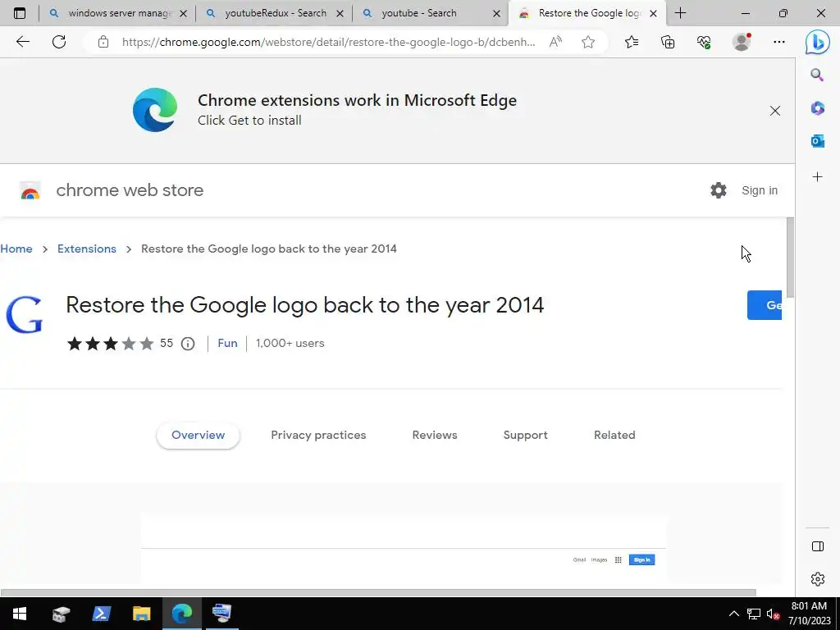
Task: Dismiss the Chrome extensions Edge banner
Action: [775, 111]
